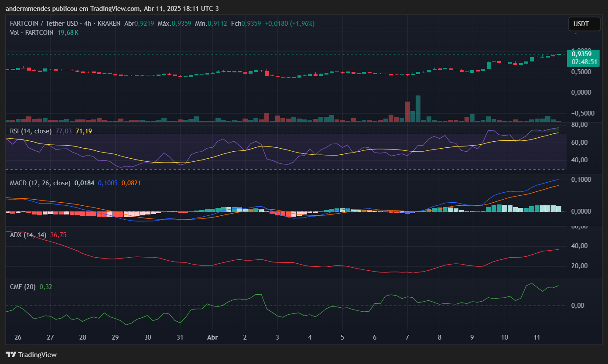This screenshot has height=364, width=608.
Task: Click the orange signal value 0,0821
Action: pyautogui.click(x=131, y=183)
